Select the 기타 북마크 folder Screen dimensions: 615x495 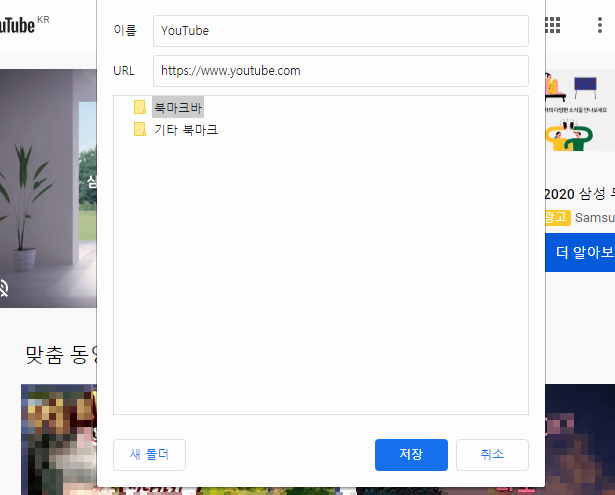click(186, 129)
